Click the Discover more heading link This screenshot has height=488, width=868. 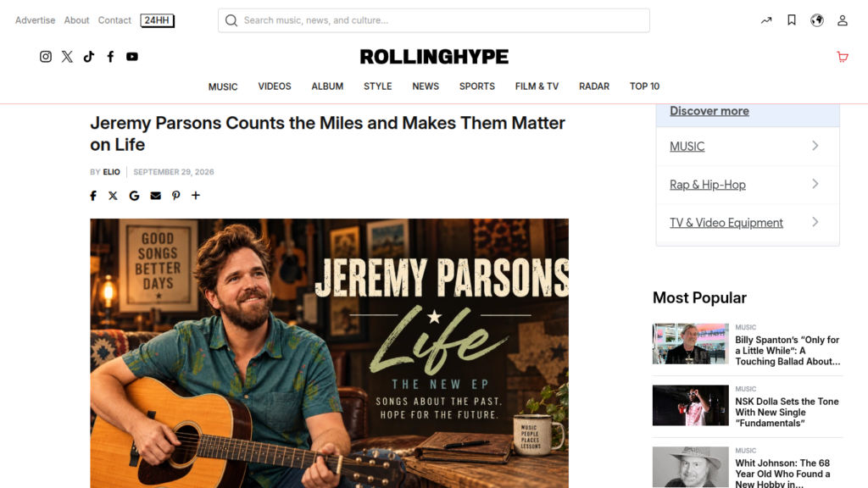click(x=709, y=111)
